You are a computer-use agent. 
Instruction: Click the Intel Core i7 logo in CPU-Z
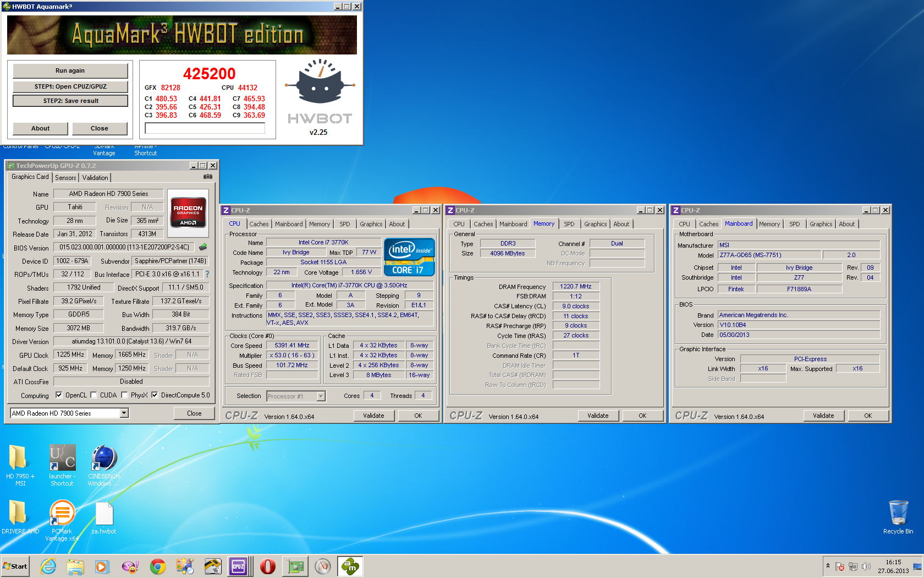pyautogui.click(x=409, y=257)
